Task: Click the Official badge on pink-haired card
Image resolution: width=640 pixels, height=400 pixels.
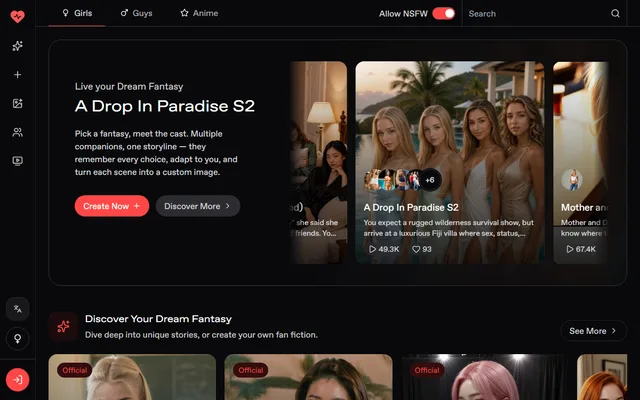Action: 427,370
